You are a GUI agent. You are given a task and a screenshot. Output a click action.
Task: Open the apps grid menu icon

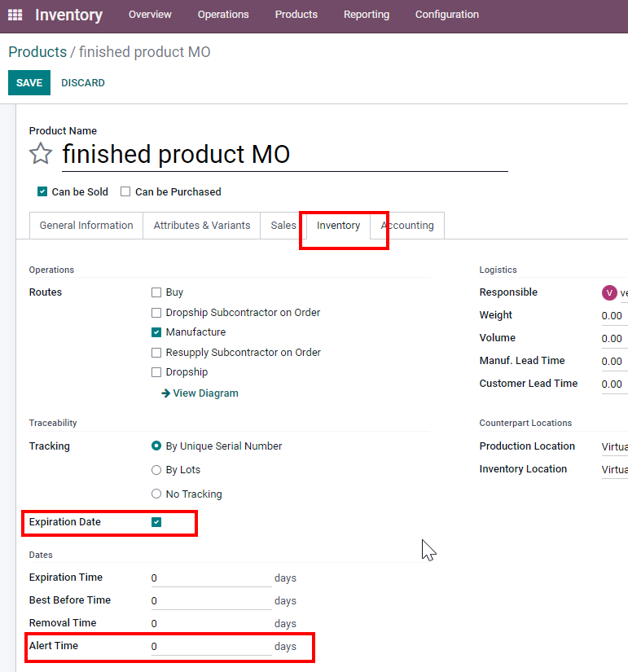pos(15,15)
